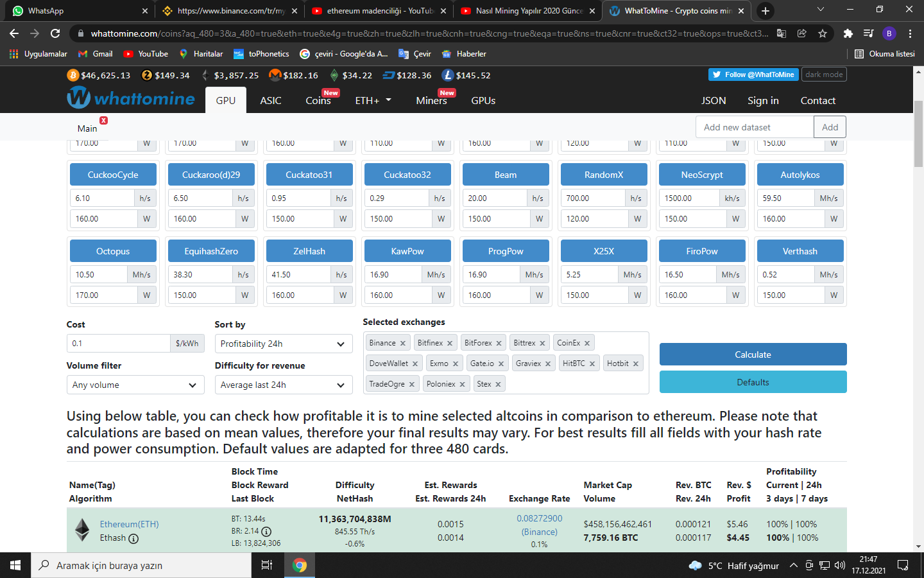
Task: Show hidden system tray icons
Action: [794, 565]
